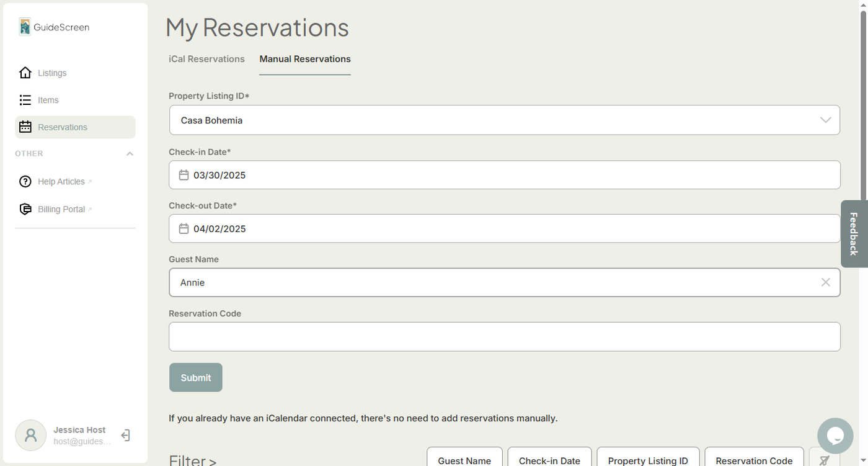Click the GuideScreen logo icon

click(25, 27)
